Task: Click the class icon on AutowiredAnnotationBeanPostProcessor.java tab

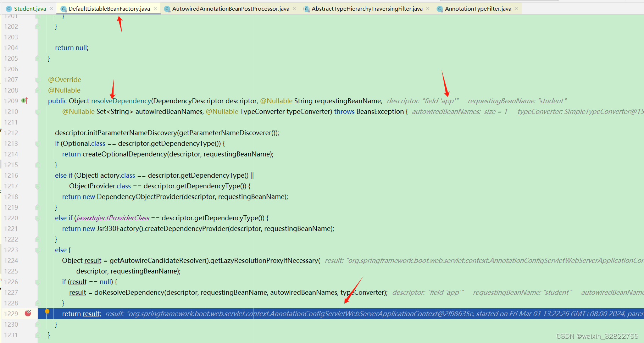Action: tap(167, 9)
